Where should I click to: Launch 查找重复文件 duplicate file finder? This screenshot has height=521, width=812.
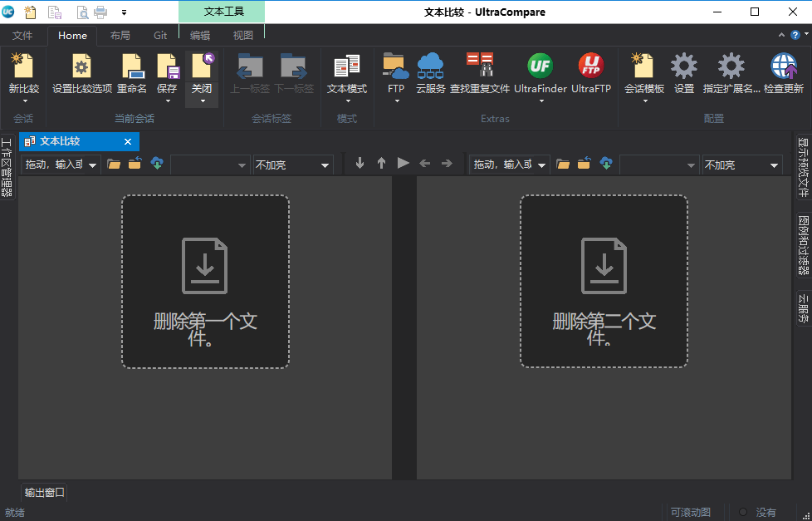tap(480, 75)
